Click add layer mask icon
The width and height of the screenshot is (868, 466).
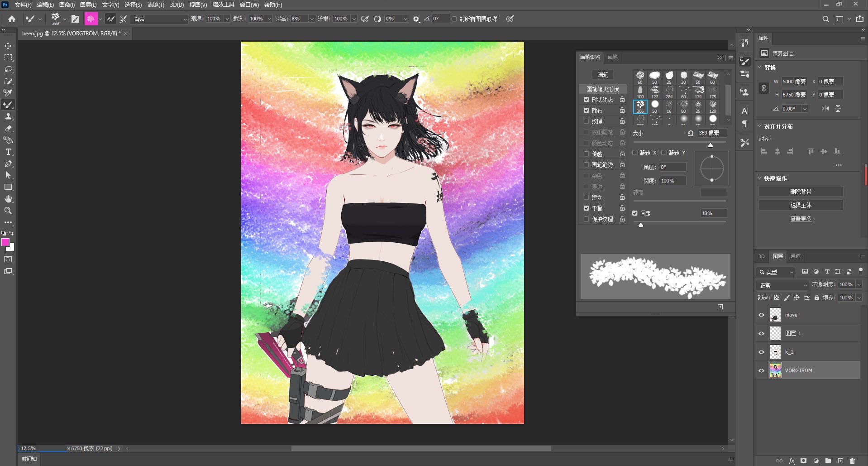[x=803, y=461]
